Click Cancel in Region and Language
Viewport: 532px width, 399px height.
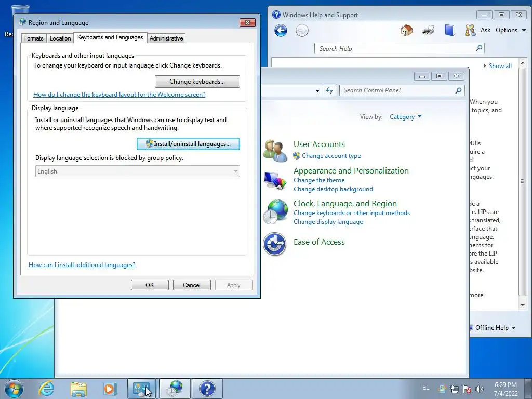[192, 285]
